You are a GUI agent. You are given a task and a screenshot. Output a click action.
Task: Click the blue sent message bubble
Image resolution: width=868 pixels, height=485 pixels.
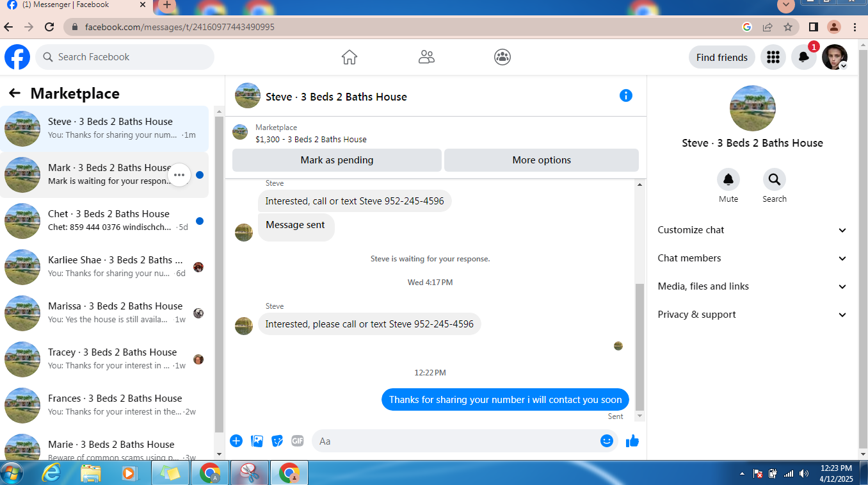pyautogui.click(x=505, y=400)
